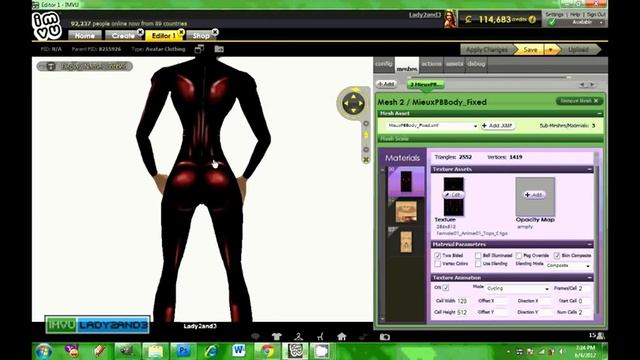Enable the Fog Override checkbox
The image size is (640, 360).
click(519, 256)
